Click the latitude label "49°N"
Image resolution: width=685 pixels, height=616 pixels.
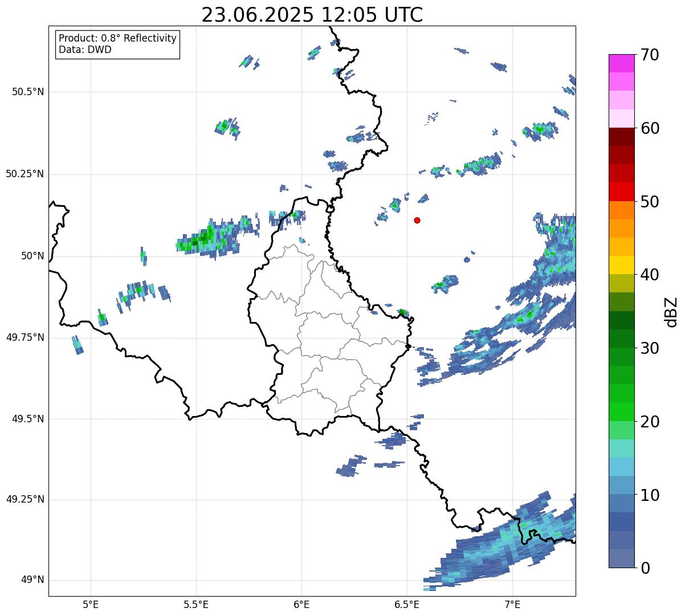coord(32,580)
